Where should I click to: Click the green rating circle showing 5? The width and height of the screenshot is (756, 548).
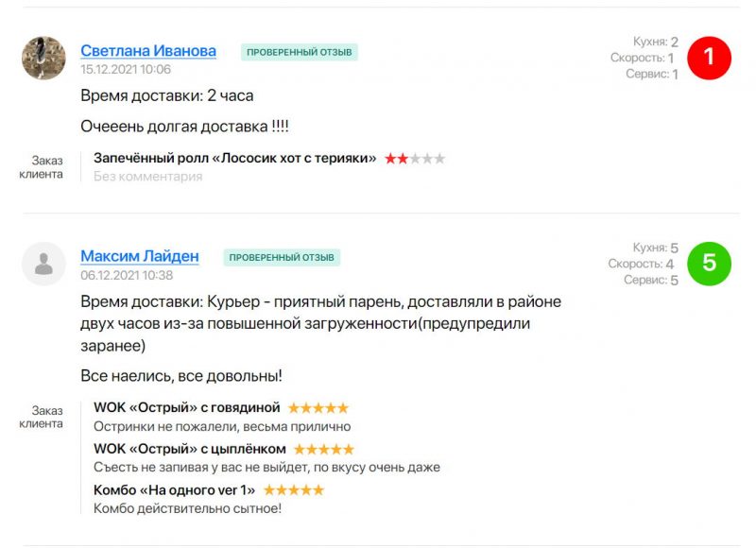pos(710,265)
